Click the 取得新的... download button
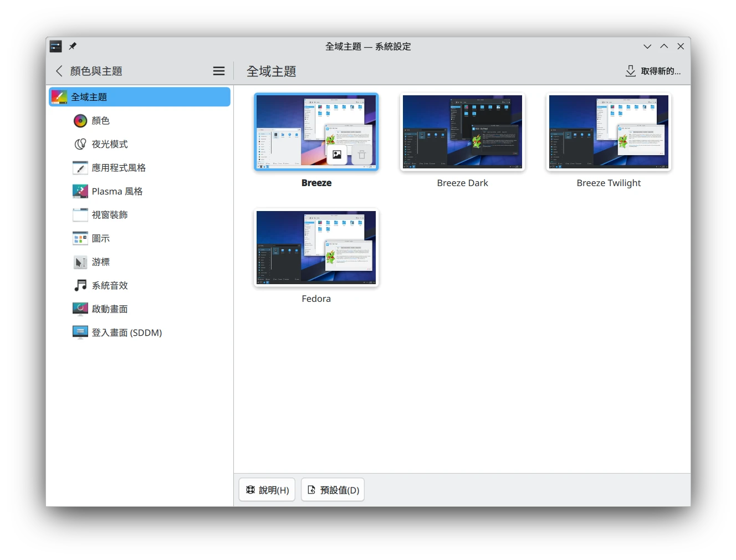This screenshot has width=736, height=560. pyautogui.click(x=653, y=71)
